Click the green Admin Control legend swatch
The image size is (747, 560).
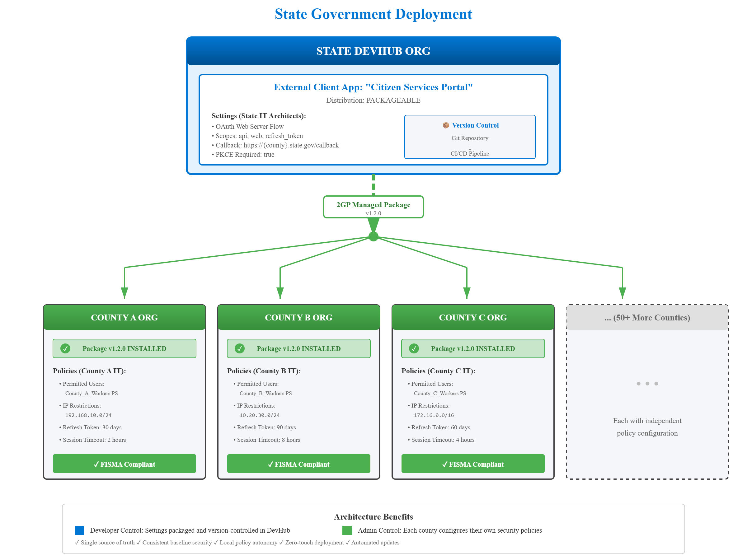(x=347, y=530)
